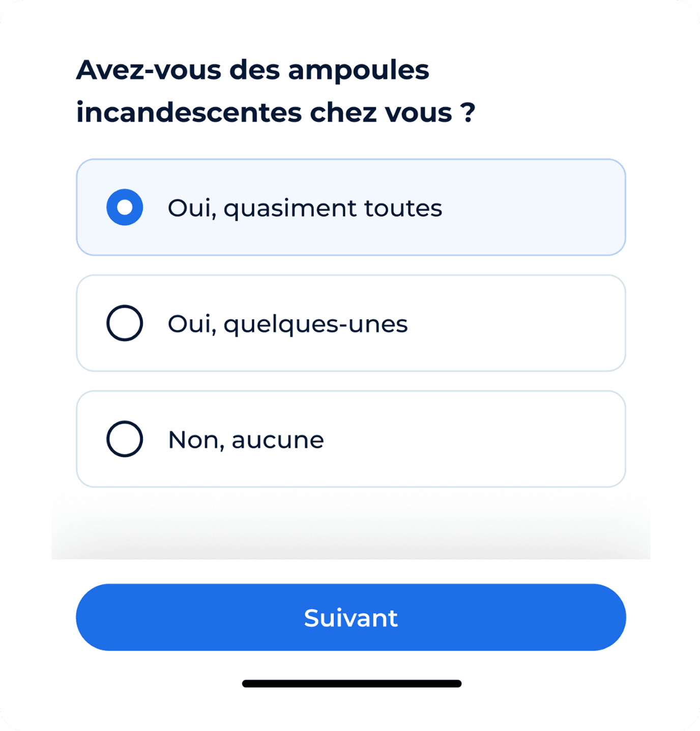Select the "Oui, quasiment toutes" radio circle

coord(125,207)
